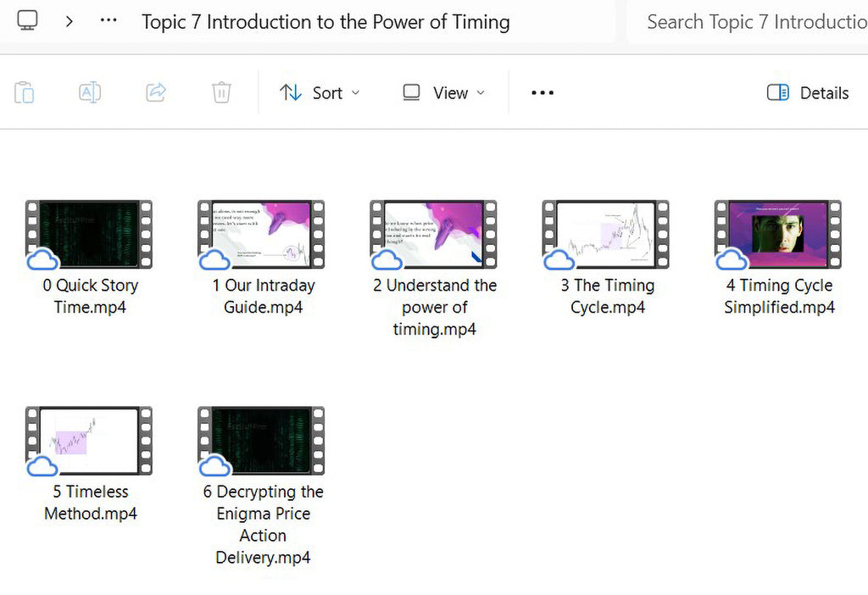Click the file name 0 Quick Story Time.mp4
The width and height of the screenshot is (868, 595).
90,296
